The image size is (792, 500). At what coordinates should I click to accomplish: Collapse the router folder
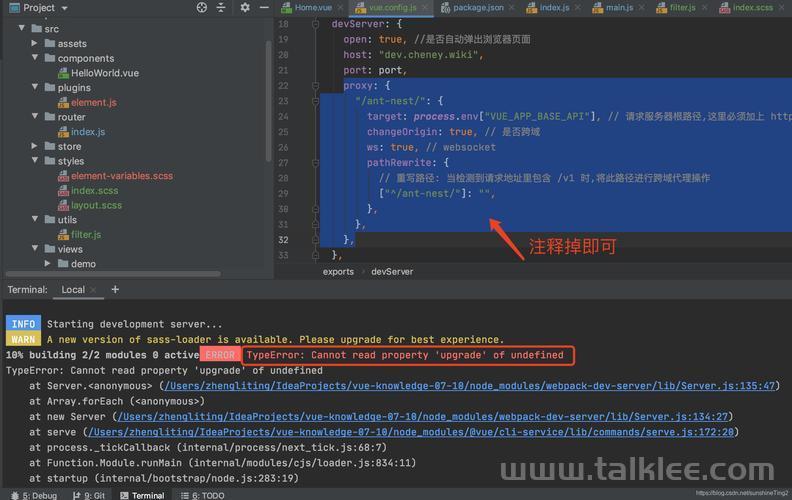click(x=35, y=116)
